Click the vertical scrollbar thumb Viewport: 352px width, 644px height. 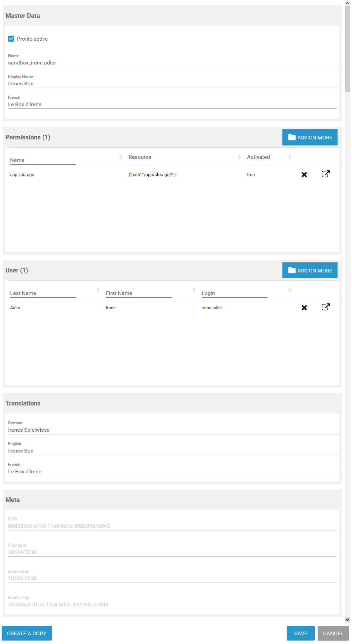(348, 47)
